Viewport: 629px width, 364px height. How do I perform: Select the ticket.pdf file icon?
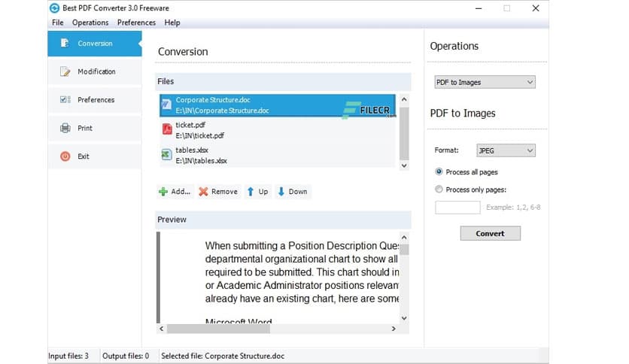click(x=167, y=129)
